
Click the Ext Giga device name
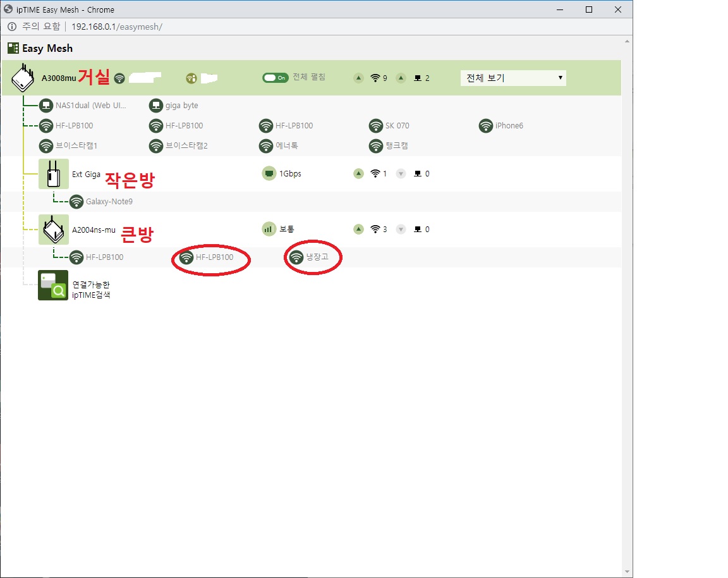point(86,175)
